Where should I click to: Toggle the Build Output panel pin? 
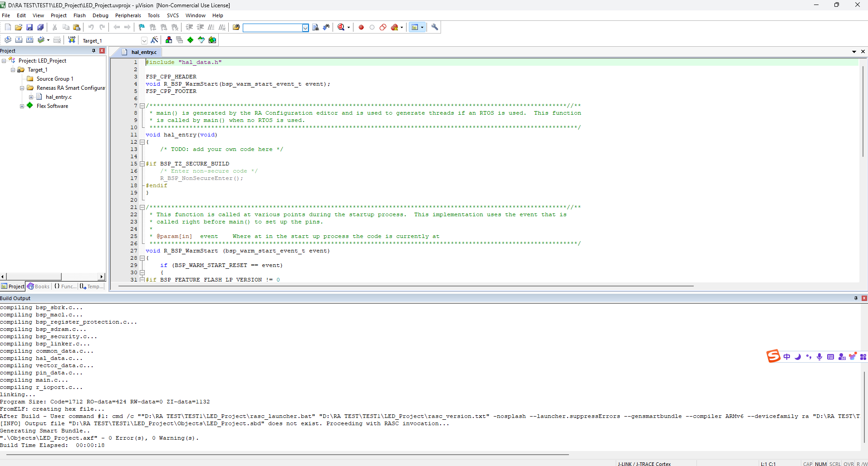(x=856, y=298)
